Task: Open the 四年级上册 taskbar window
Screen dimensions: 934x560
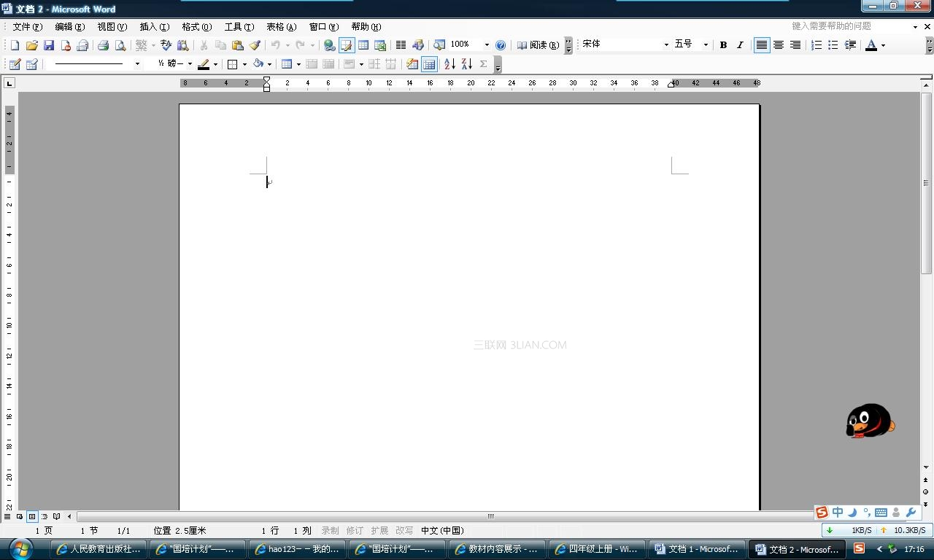Action: pyautogui.click(x=598, y=549)
